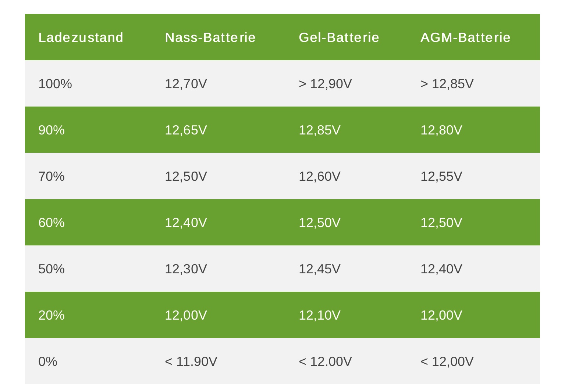Click the 12,30V Nass-Batterie value
The width and height of the screenshot is (565, 392).
186,269
